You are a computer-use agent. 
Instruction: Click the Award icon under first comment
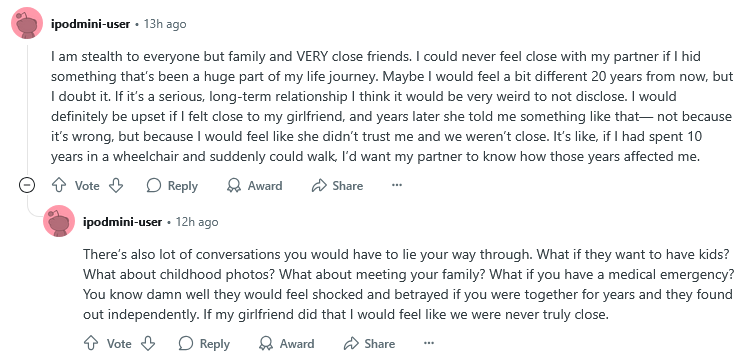click(x=234, y=186)
